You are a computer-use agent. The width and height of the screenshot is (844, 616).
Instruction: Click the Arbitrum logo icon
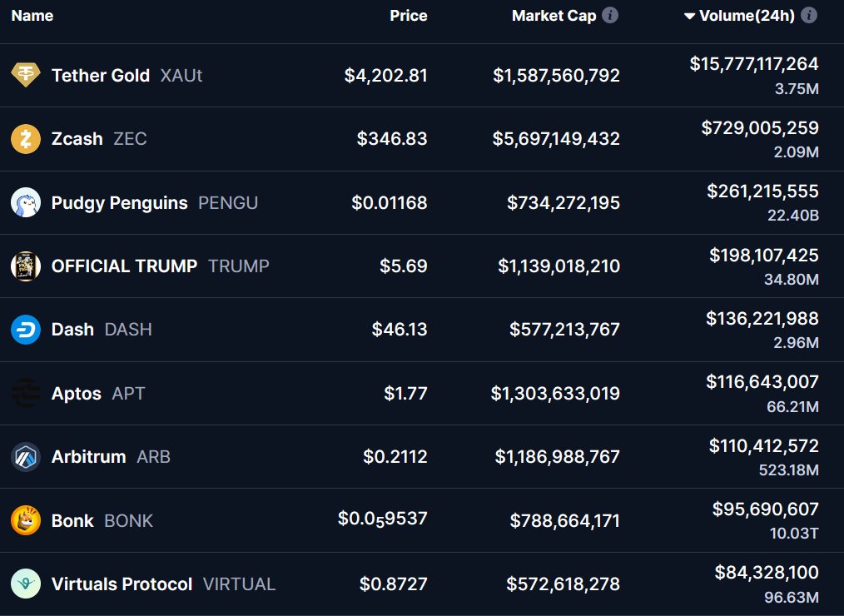tap(25, 457)
